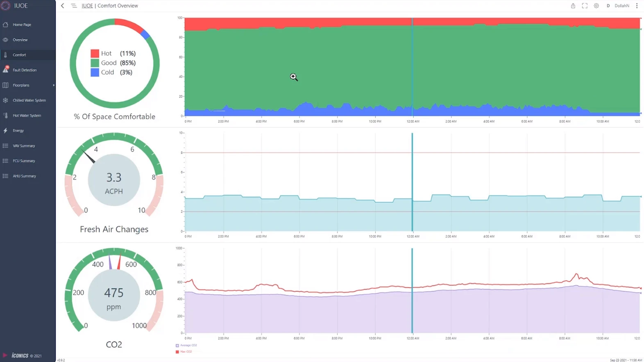The height and width of the screenshot is (362, 644).
Task: Click the 3.3 ACPH gauge value
Action: tap(114, 178)
